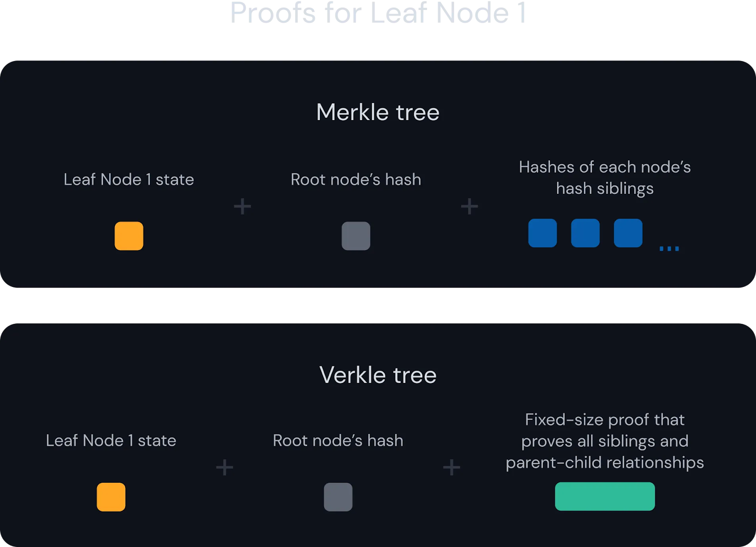Click the Proofs for Leaf Node 1 title

coord(378,12)
